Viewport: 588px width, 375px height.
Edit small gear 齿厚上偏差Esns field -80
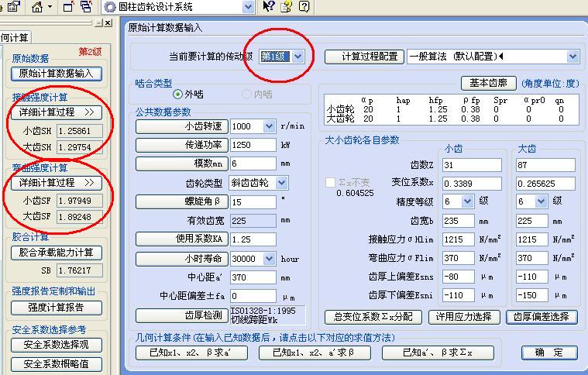(x=459, y=277)
